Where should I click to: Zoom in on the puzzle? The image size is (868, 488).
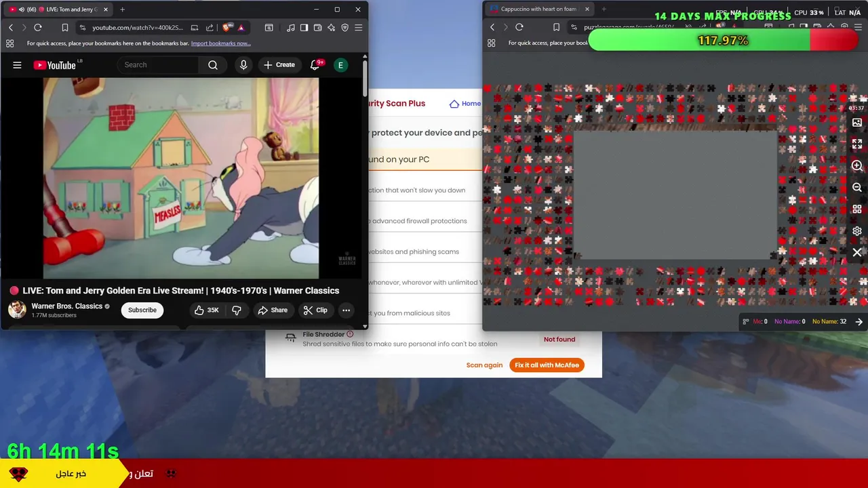click(857, 166)
